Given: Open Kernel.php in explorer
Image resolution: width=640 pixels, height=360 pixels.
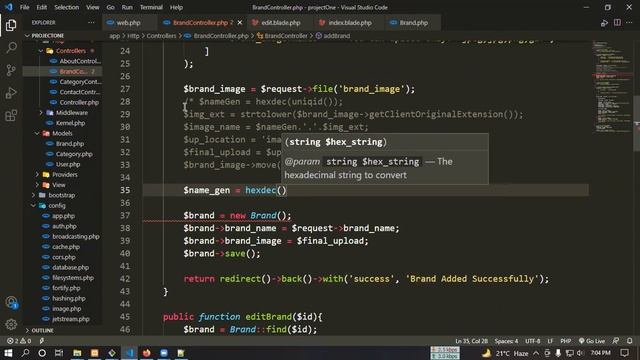Looking at the screenshot, I should point(70,123).
